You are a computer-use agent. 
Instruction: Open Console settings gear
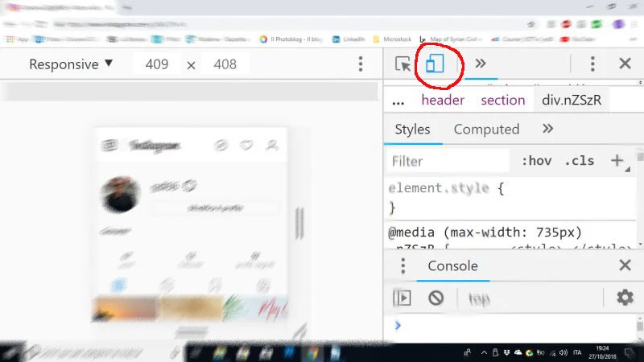click(x=625, y=298)
